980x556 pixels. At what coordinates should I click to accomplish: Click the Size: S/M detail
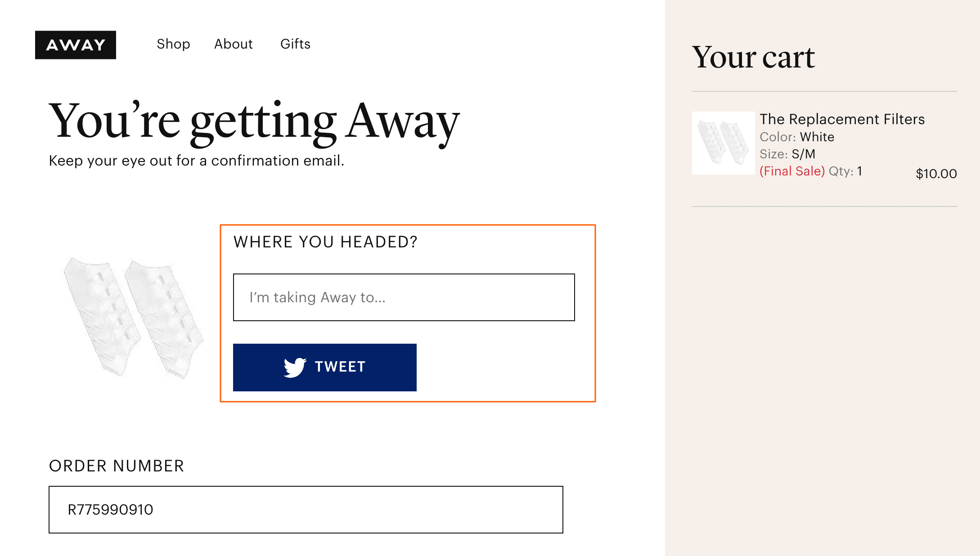[788, 154]
